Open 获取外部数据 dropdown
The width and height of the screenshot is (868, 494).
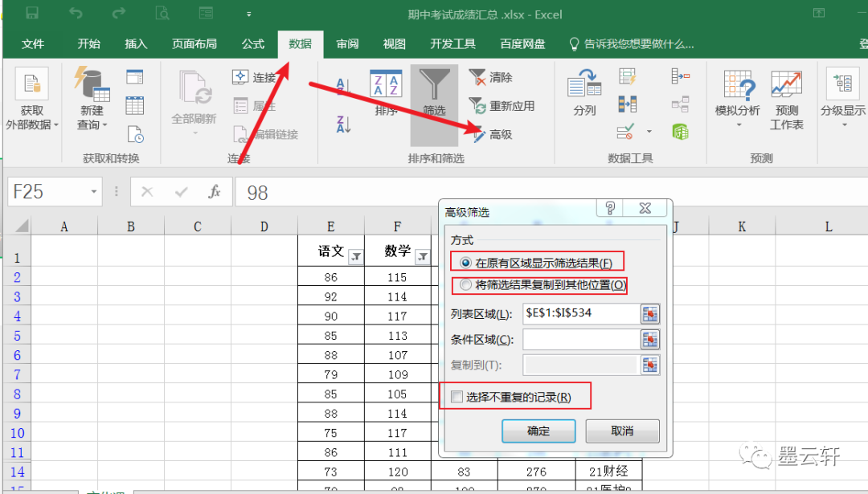pos(31,100)
